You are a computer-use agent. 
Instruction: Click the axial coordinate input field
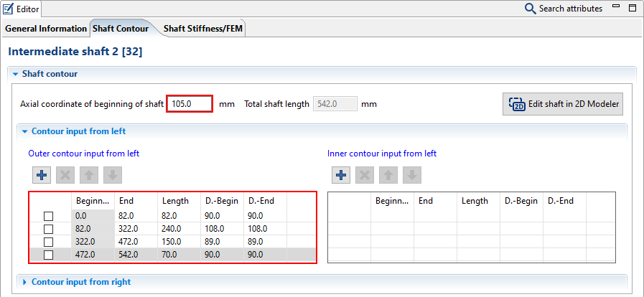pos(190,104)
